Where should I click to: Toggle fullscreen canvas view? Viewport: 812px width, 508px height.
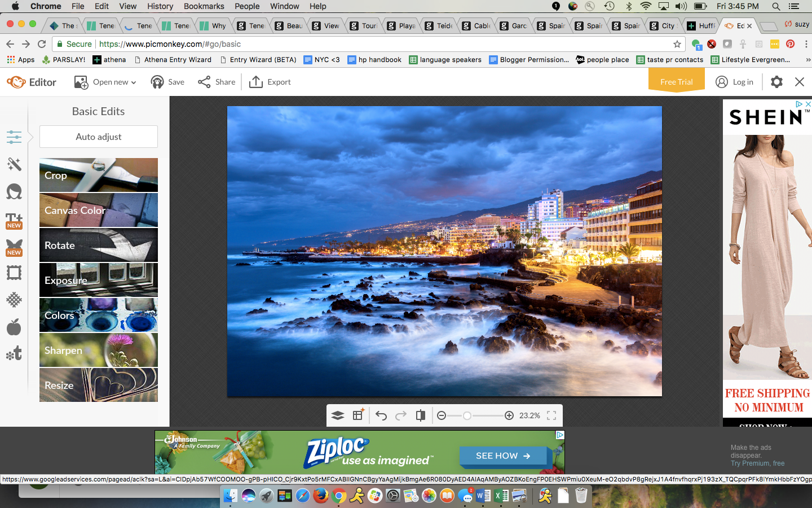coord(551,416)
